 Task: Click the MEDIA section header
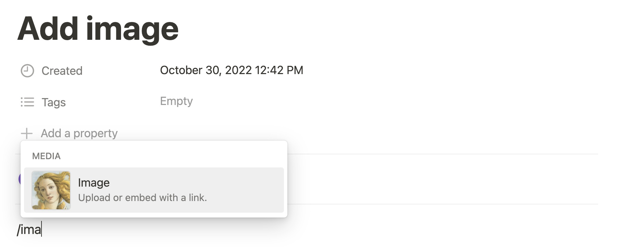coord(46,156)
